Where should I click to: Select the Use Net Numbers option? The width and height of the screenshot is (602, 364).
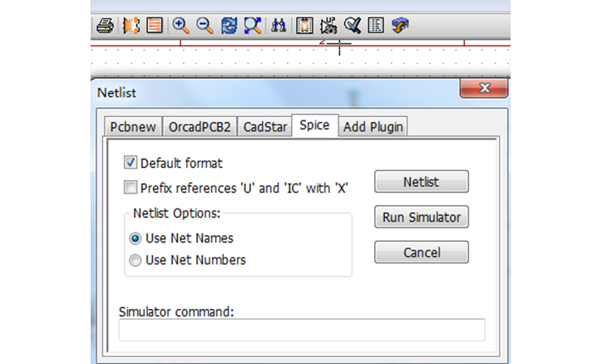(x=136, y=260)
